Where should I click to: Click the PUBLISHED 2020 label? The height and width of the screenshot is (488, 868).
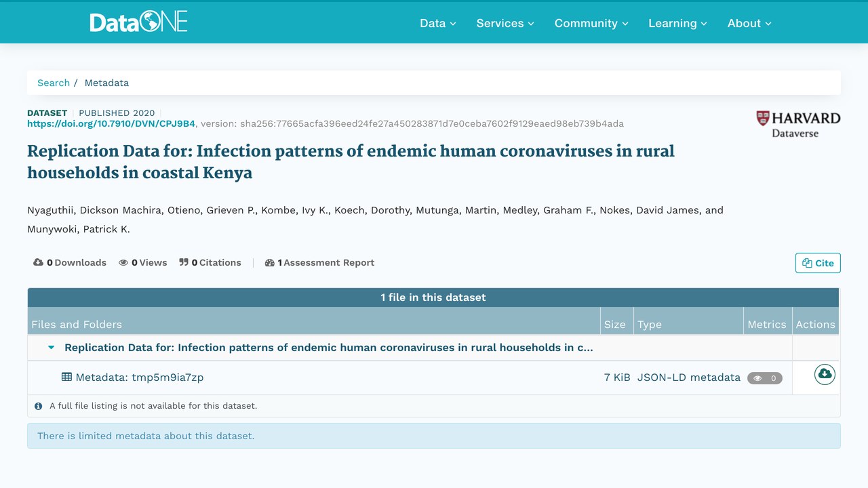(x=117, y=113)
